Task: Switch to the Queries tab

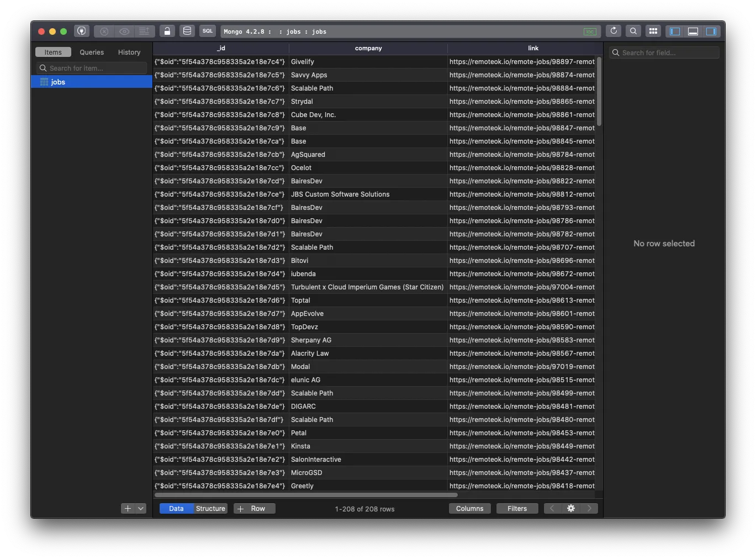Action: [92, 52]
